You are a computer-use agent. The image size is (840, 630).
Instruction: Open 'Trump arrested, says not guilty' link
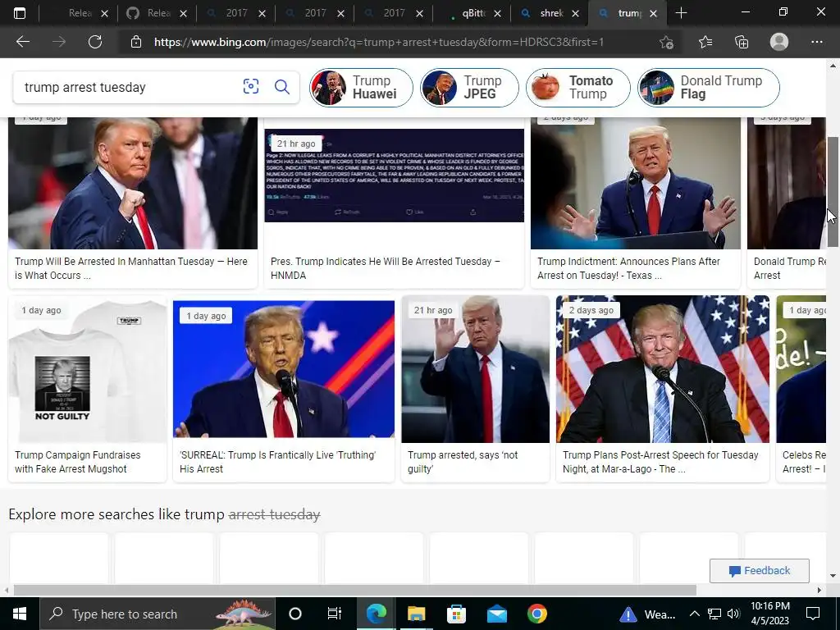point(463,462)
